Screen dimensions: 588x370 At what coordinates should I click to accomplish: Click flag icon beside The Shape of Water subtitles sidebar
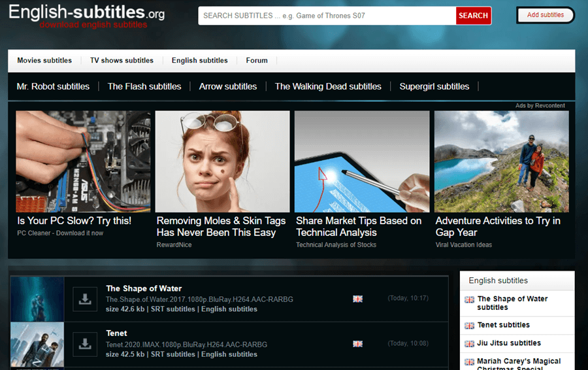[x=469, y=299]
